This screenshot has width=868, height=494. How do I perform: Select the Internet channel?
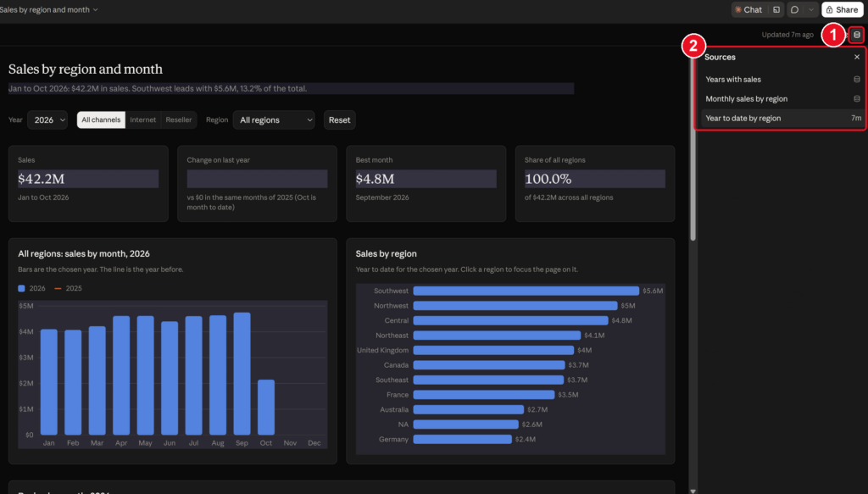click(142, 119)
